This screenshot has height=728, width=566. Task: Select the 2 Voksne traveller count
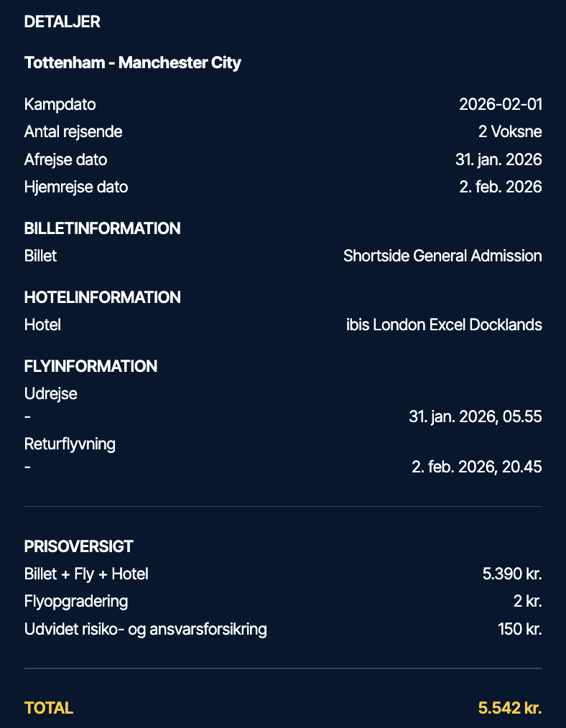(510, 131)
